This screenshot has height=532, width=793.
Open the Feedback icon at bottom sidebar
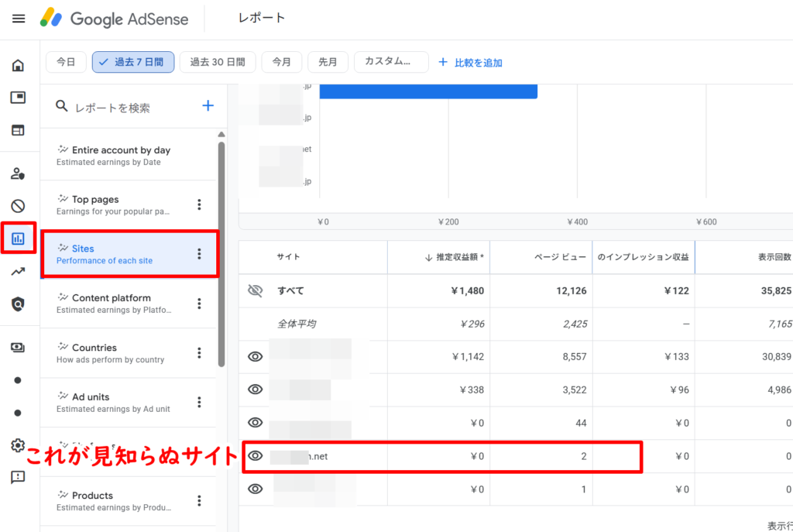(19, 477)
